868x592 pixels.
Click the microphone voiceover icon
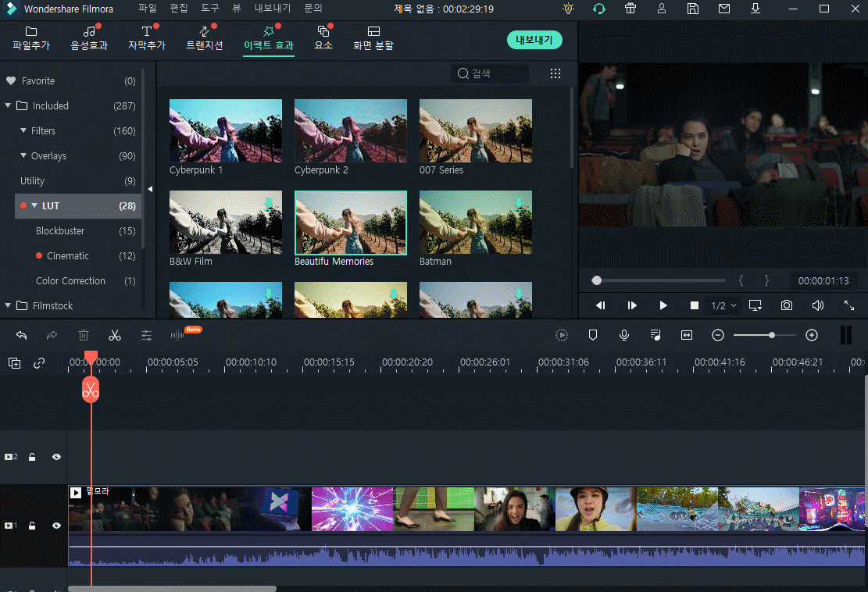[x=624, y=335]
